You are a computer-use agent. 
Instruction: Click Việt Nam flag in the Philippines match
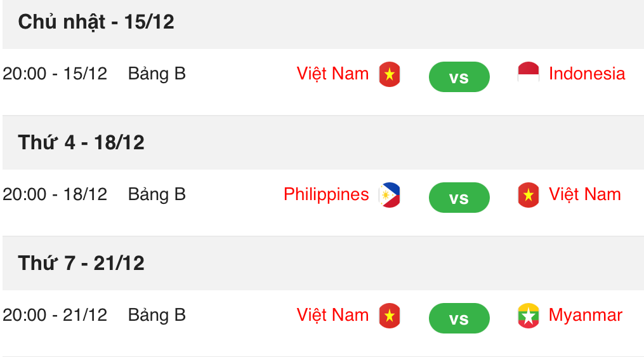(x=528, y=194)
